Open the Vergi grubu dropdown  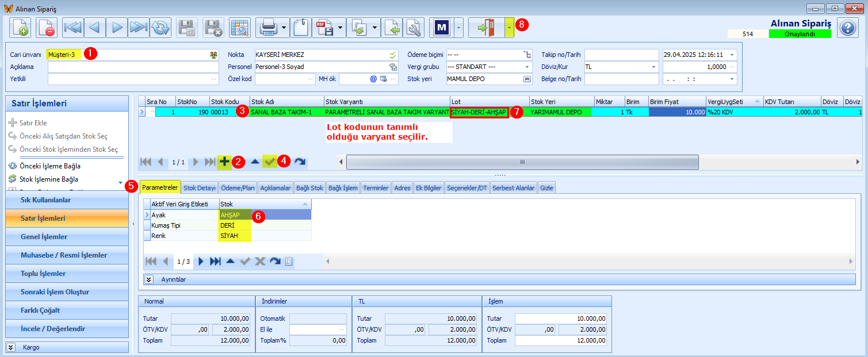[527, 67]
